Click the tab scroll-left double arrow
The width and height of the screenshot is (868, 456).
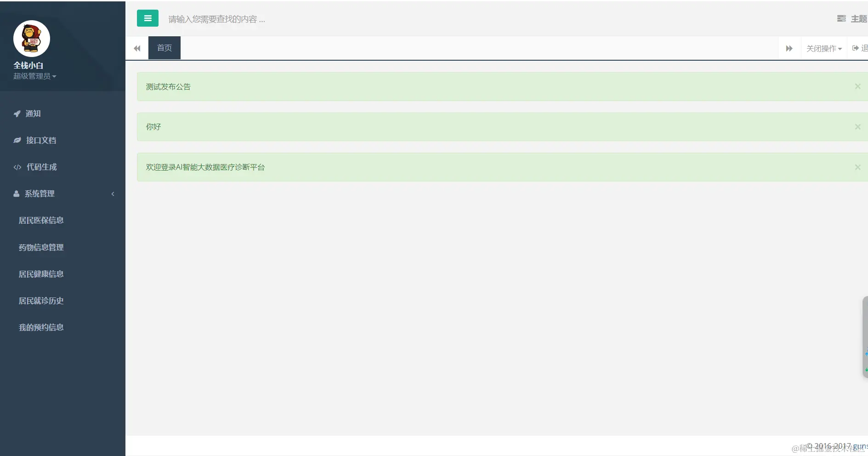point(137,48)
